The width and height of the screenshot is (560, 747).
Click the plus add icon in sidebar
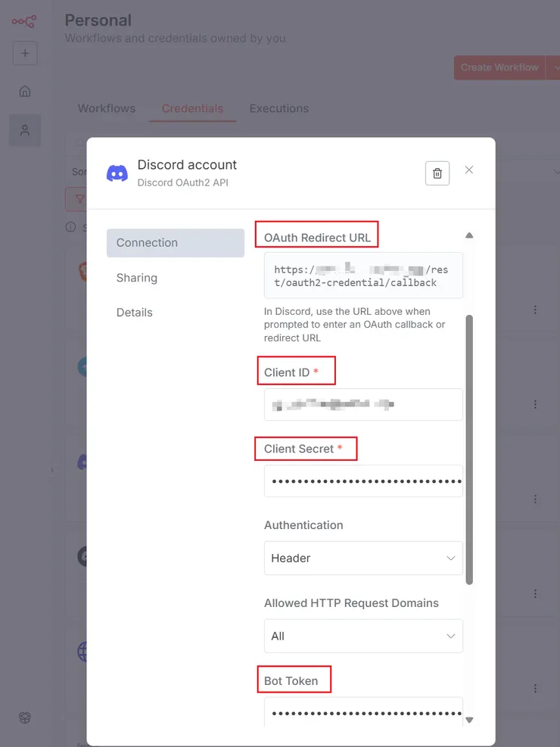pyautogui.click(x=25, y=53)
